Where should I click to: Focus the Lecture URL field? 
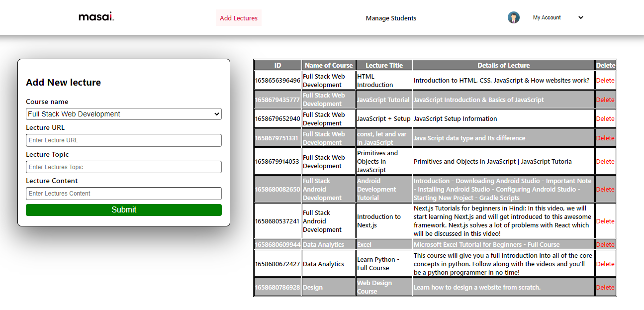pos(124,140)
